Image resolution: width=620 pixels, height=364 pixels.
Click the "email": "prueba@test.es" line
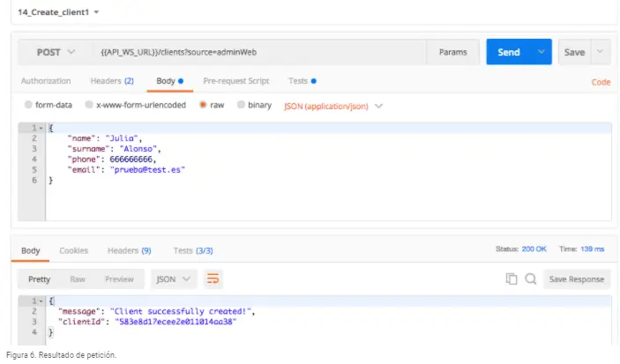tap(126, 170)
